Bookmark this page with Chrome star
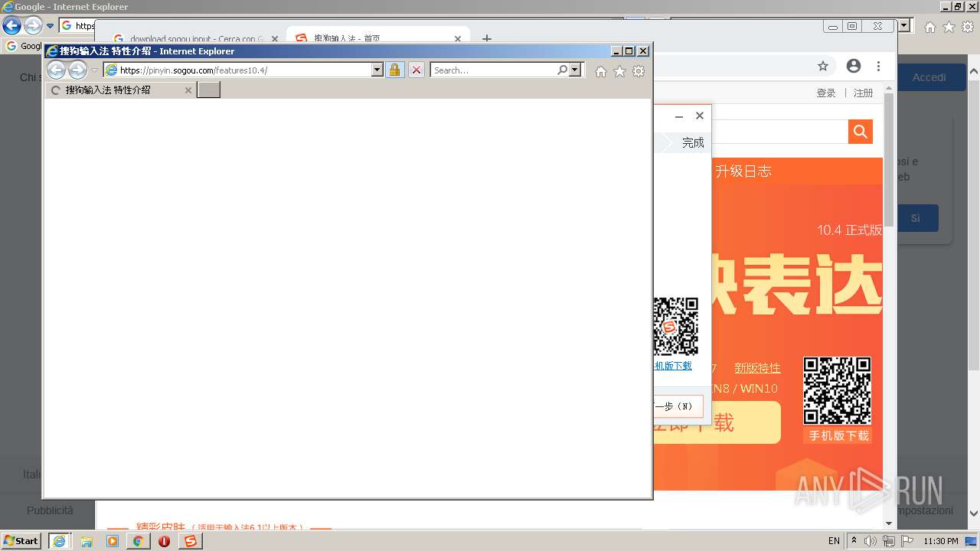 (x=823, y=67)
